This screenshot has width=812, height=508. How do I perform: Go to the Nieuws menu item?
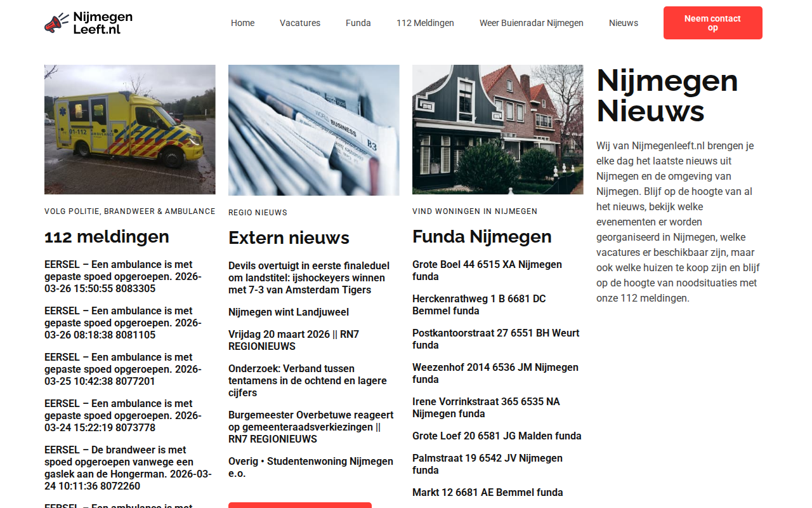pyautogui.click(x=624, y=23)
